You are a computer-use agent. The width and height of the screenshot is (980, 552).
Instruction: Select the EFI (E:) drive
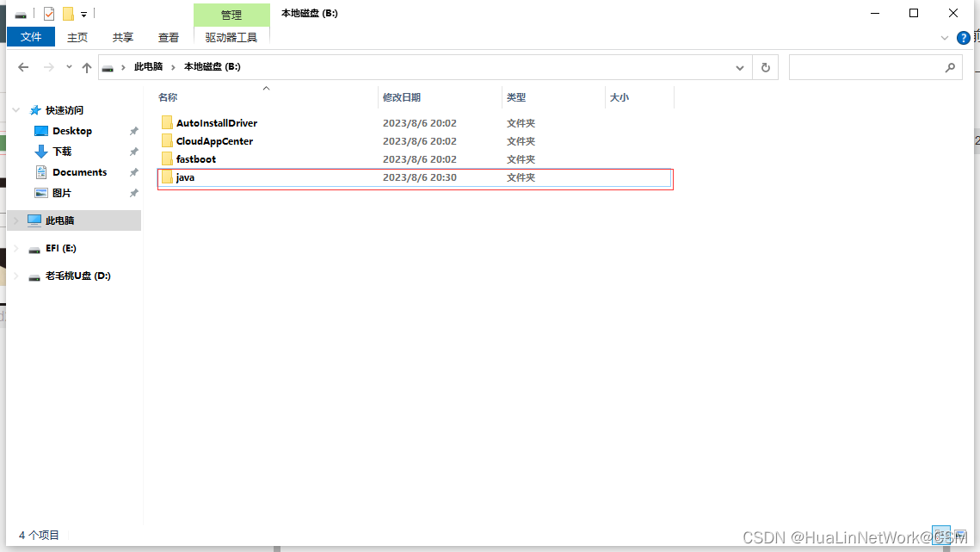pos(60,248)
